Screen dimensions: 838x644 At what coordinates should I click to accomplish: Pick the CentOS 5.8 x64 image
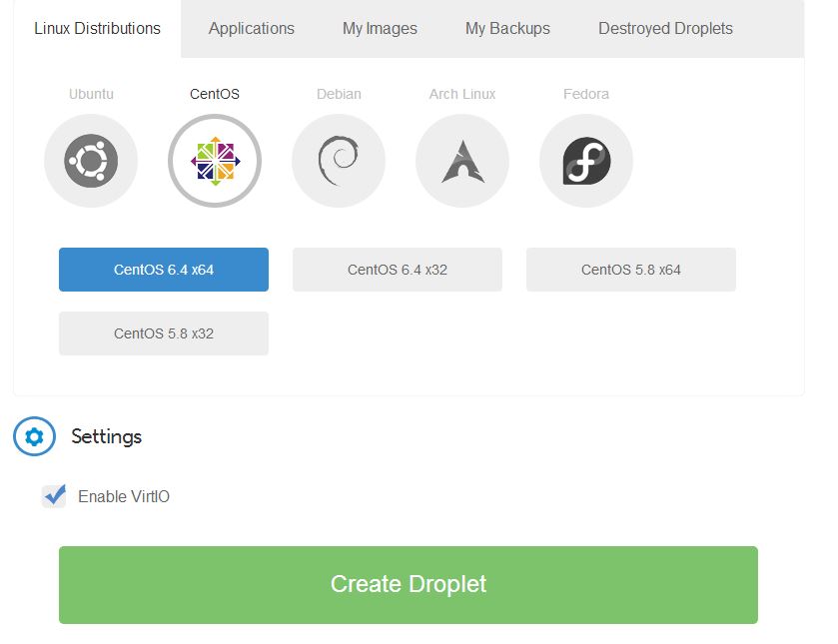pos(631,270)
